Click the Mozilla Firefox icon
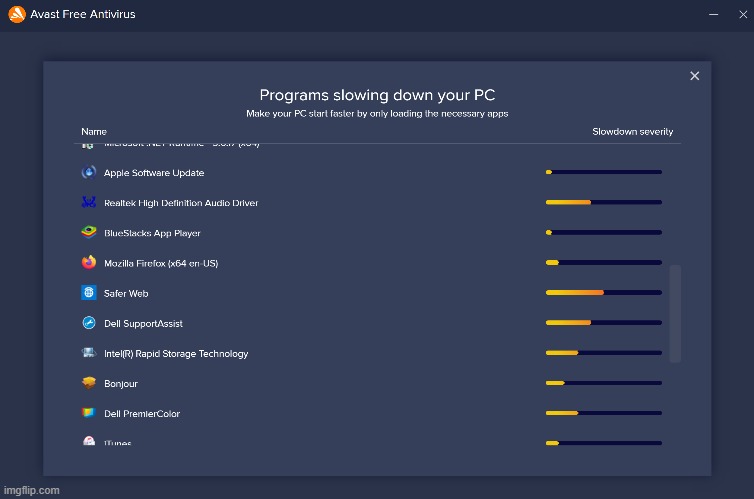 [x=88, y=263]
